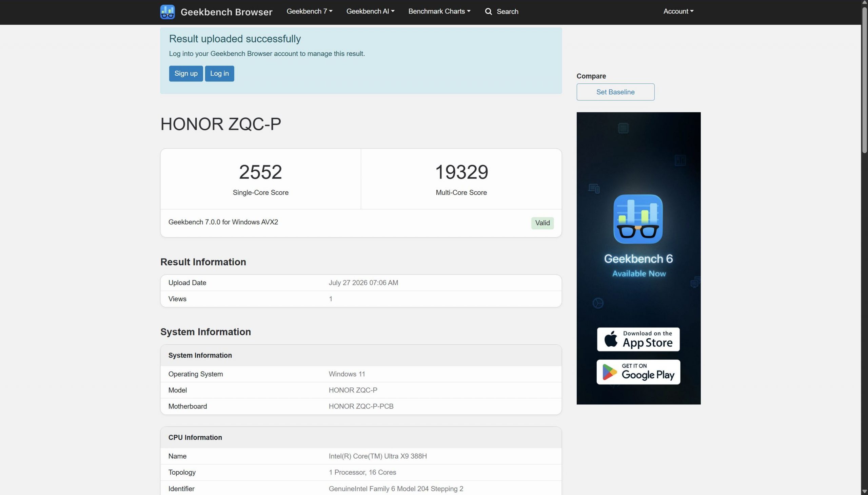Click the Compare sidebar label
This screenshot has width=868, height=495.
pos(591,76)
